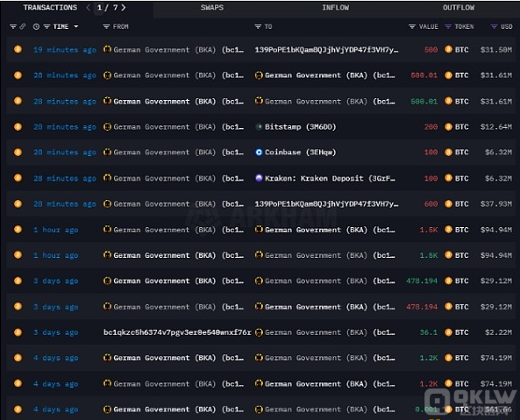
Task: Select the 500 value in 19 minutes ago row
Action: click(431, 50)
